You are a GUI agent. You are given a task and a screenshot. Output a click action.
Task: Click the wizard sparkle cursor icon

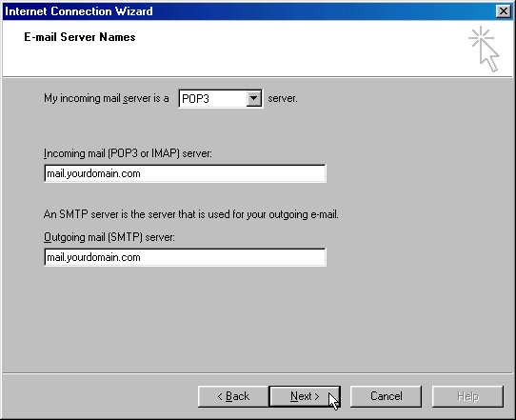pos(484,49)
